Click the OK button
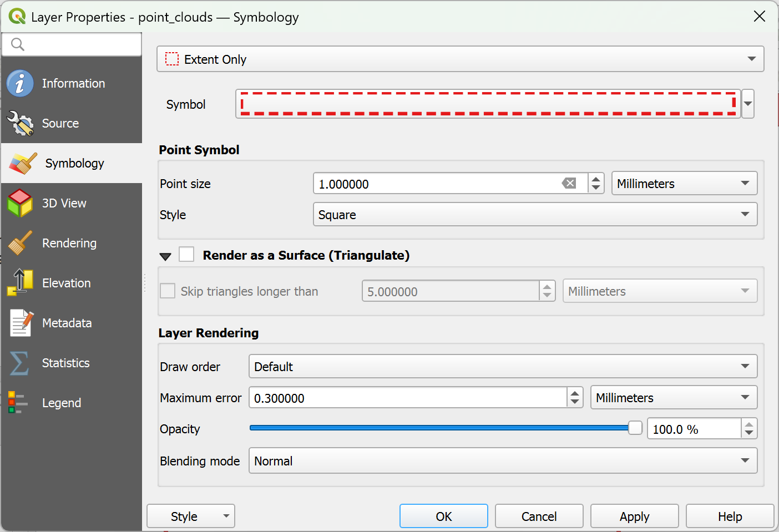 coord(443,516)
